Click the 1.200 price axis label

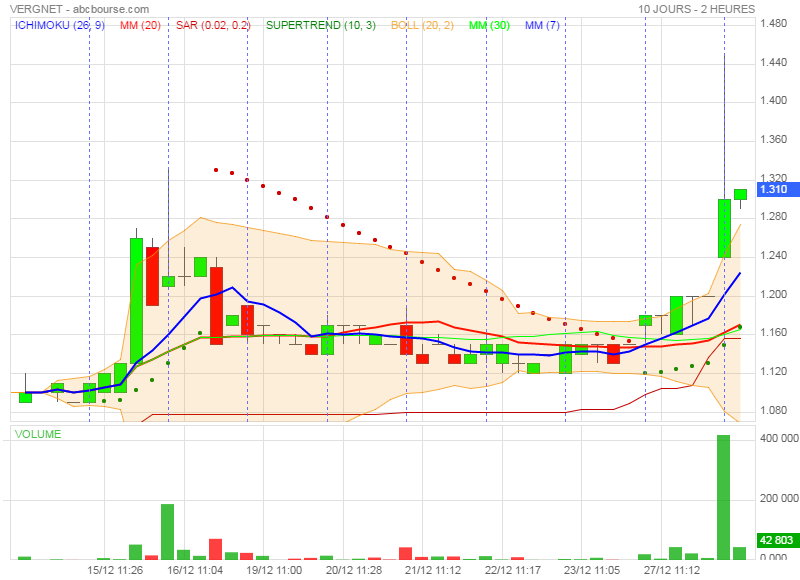[x=773, y=294]
